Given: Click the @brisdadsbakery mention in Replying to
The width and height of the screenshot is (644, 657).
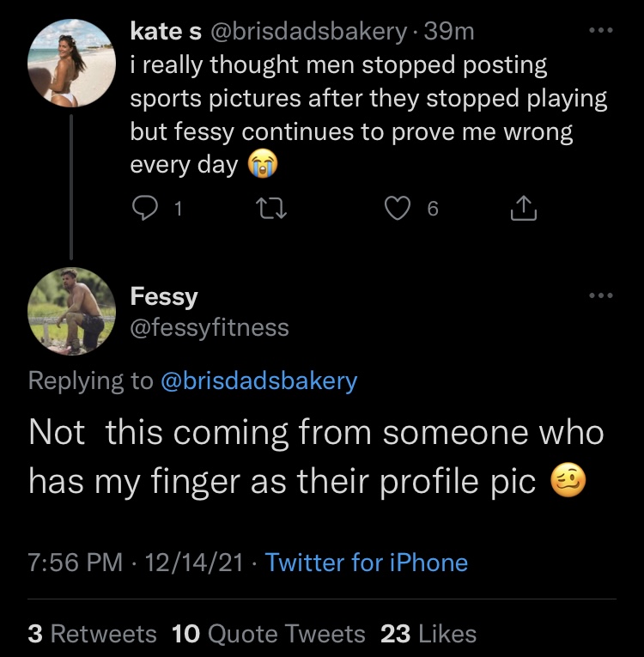Looking at the screenshot, I should (x=259, y=380).
